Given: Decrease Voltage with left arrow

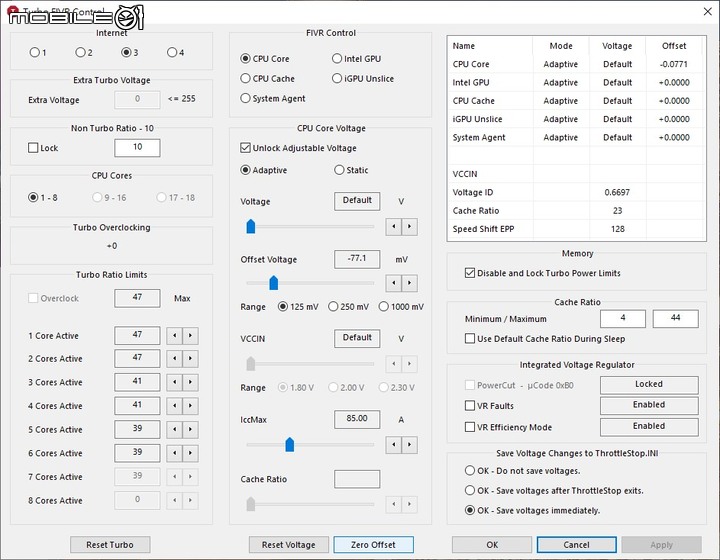Looking at the screenshot, I should (394, 226).
